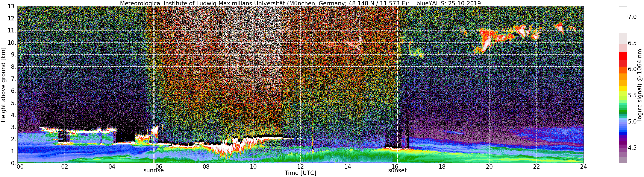Image resolution: width=644 pixels, height=177 pixels.
Task: Click the time axis tick label 04
Action: (x=112, y=166)
